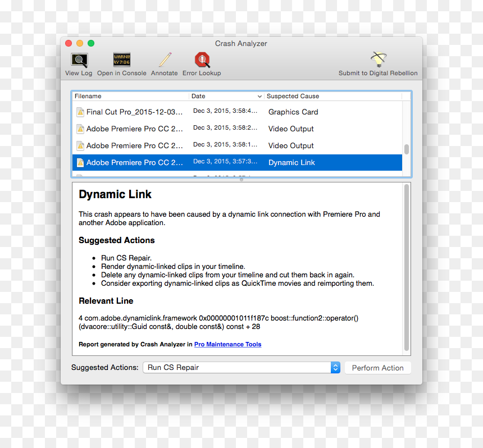Close the Crash Analyzer window
This screenshot has width=483, height=448.
tap(69, 43)
